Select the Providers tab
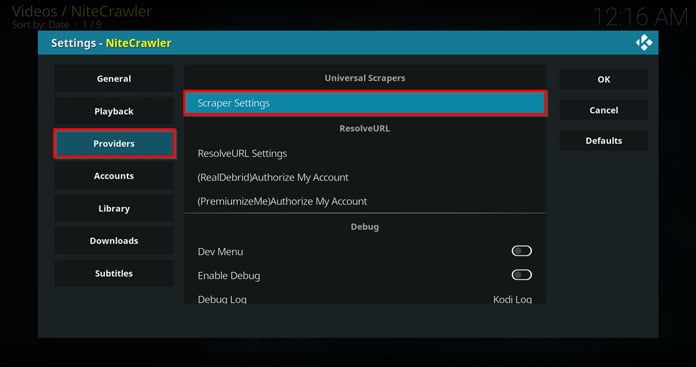 click(x=114, y=144)
